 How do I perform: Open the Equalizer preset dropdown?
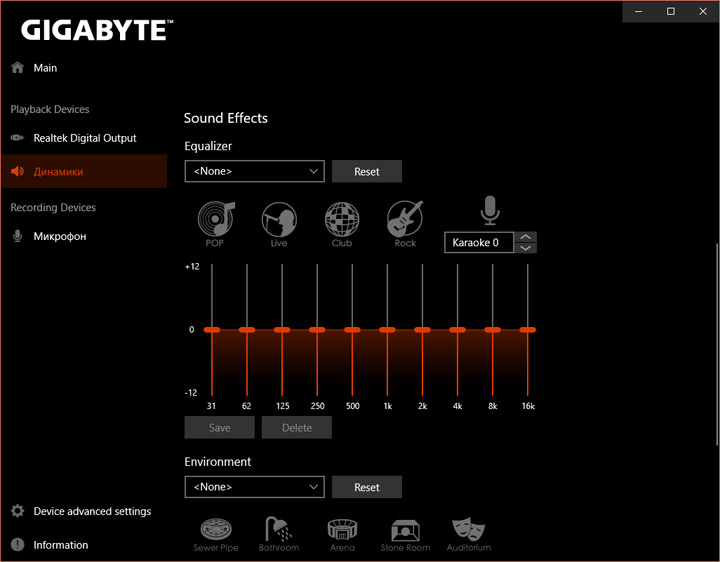point(254,171)
